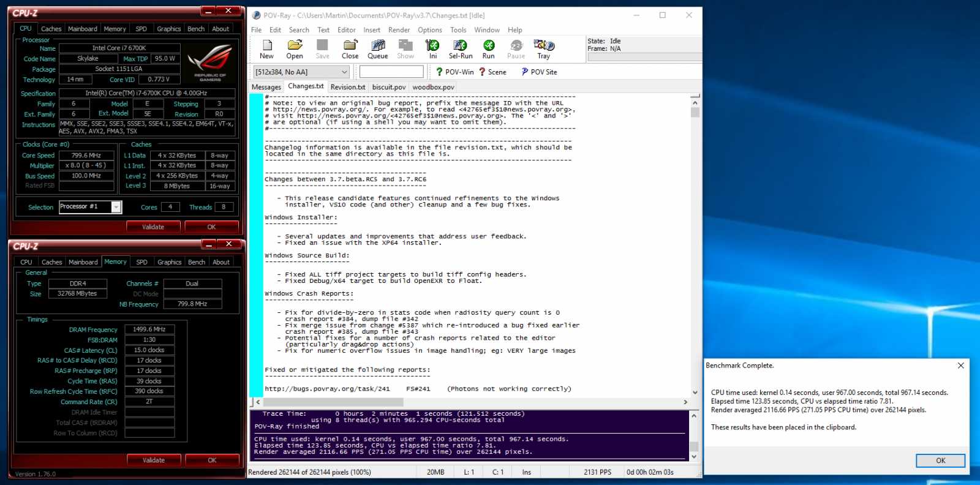Click the memory Size value 32768 MBytes
This screenshot has width=980, height=485.
(x=77, y=293)
